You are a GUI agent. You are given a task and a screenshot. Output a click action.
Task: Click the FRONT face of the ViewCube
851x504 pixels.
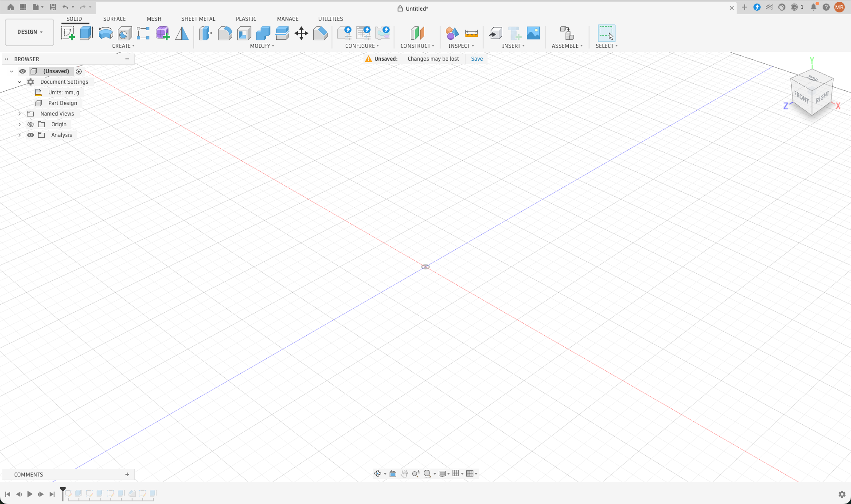[x=801, y=97]
